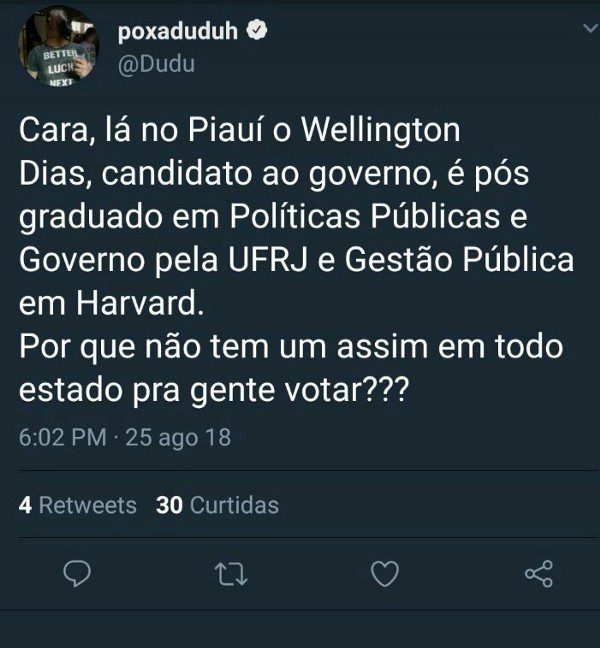Viewport: 600px width, 648px height.
Task: Open poxaduduh's profile picture
Action: [58, 47]
